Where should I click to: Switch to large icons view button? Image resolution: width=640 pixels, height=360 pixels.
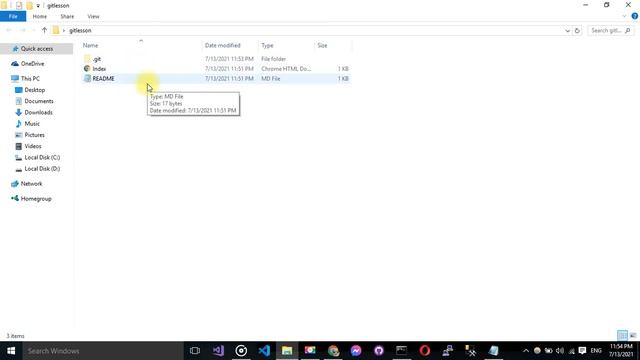coord(633,336)
